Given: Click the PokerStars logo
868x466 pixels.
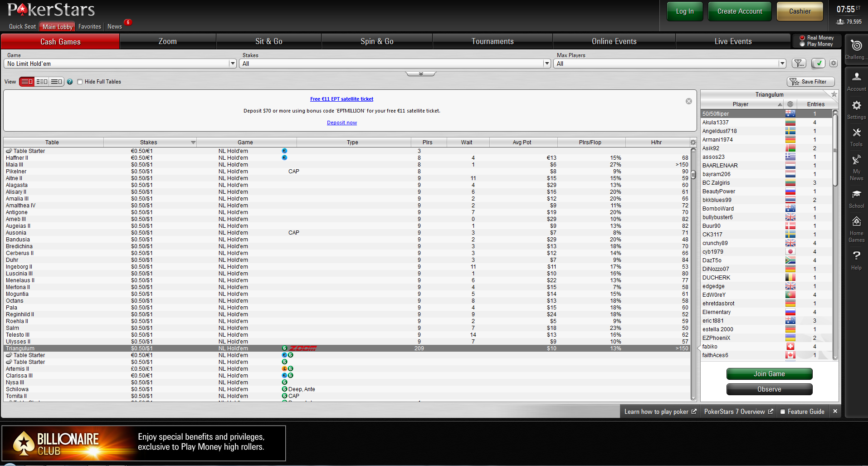Looking at the screenshot, I should pos(51,10).
